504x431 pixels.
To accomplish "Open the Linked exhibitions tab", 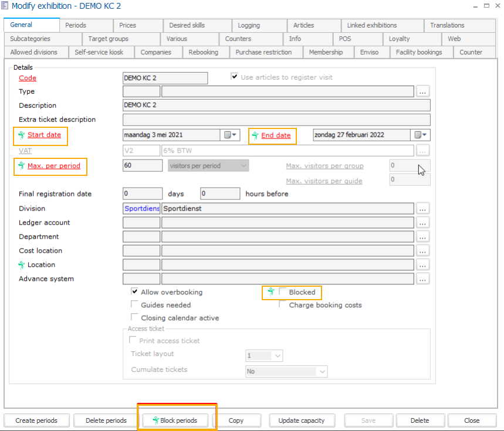I will pyautogui.click(x=371, y=25).
